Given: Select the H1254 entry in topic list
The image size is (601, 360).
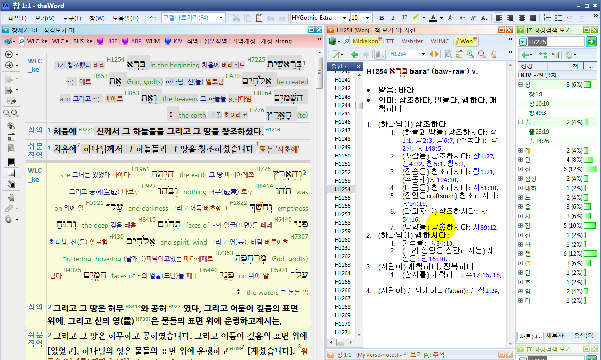Looking at the screenshot, I should pyautogui.click(x=342, y=189).
